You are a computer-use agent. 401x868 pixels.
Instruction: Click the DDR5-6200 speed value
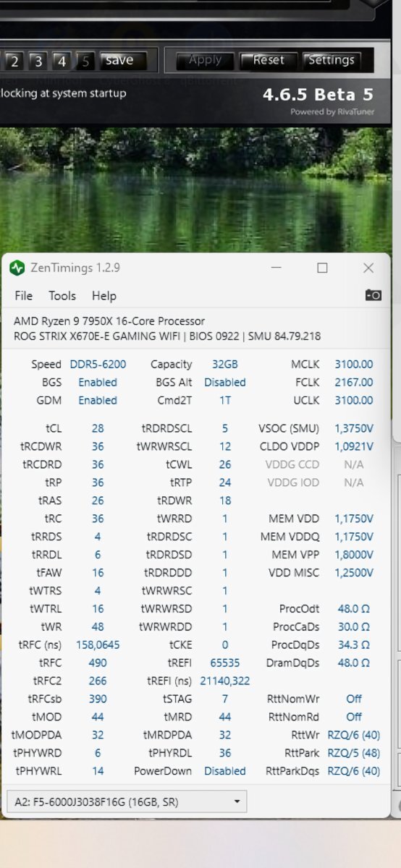pyautogui.click(x=98, y=365)
